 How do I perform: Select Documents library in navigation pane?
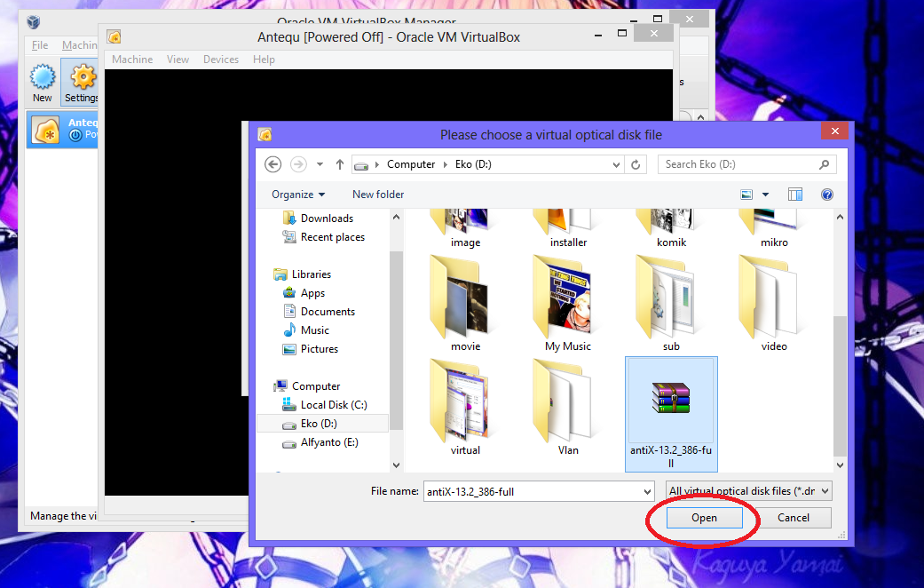328,312
